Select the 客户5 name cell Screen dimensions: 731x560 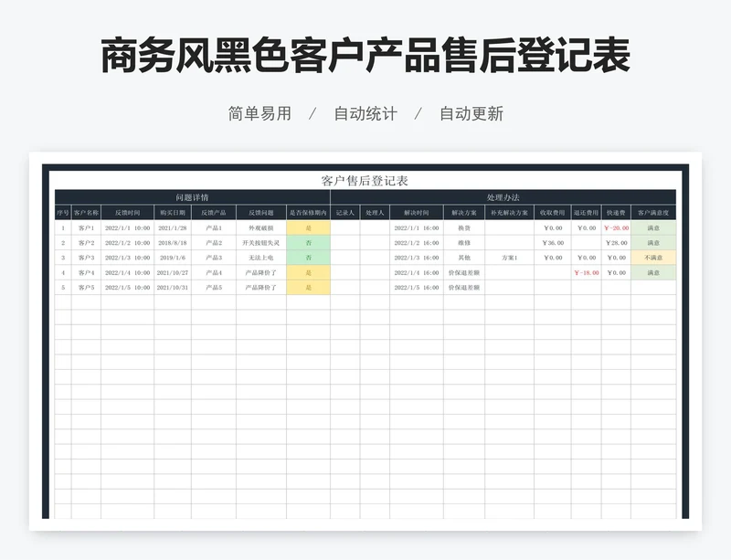(x=86, y=288)
